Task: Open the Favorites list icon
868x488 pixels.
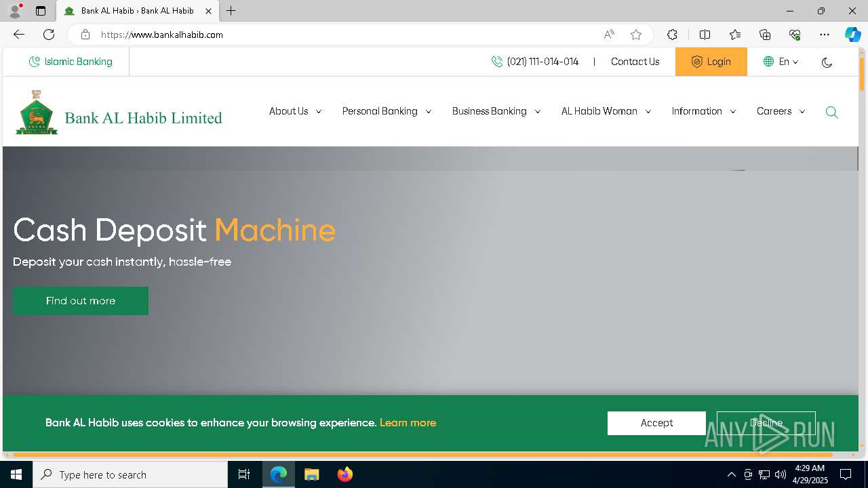Action: [735, 35]
